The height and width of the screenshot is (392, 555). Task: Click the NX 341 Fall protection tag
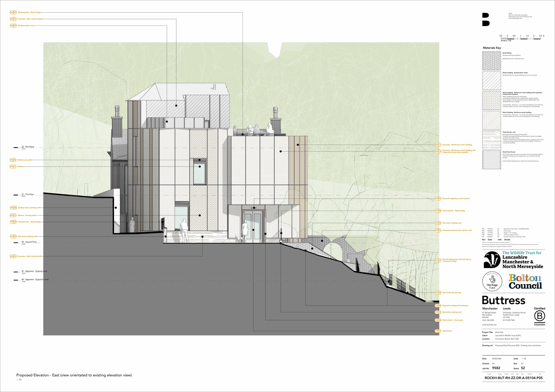pyautogui.click(x=13, y=12)
